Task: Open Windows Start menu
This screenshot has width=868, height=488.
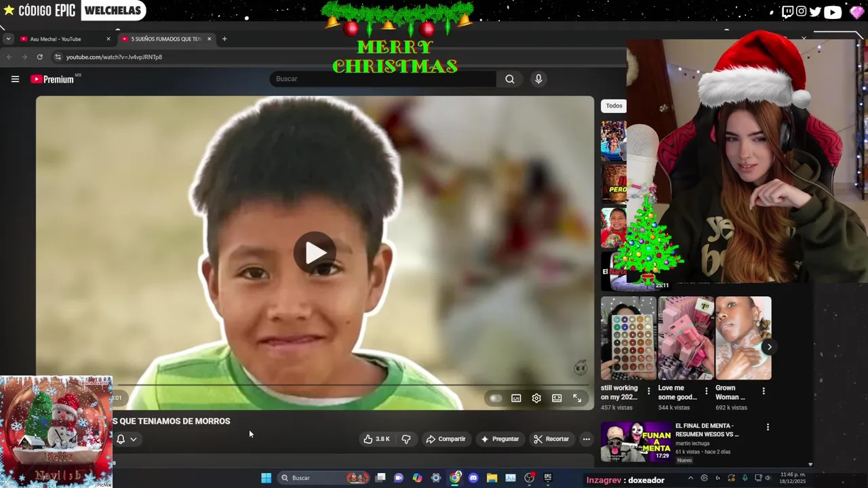Action: coord(267,478)
